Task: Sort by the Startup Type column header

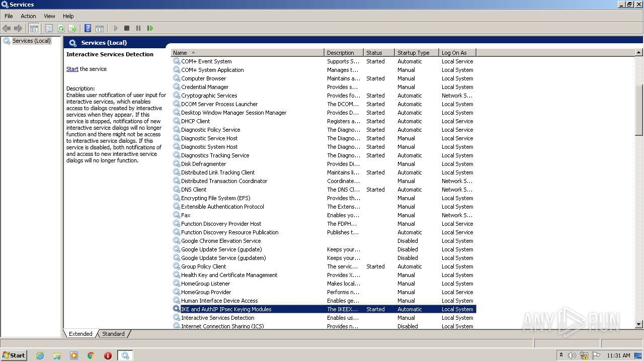Action: (x=417, y=53)
